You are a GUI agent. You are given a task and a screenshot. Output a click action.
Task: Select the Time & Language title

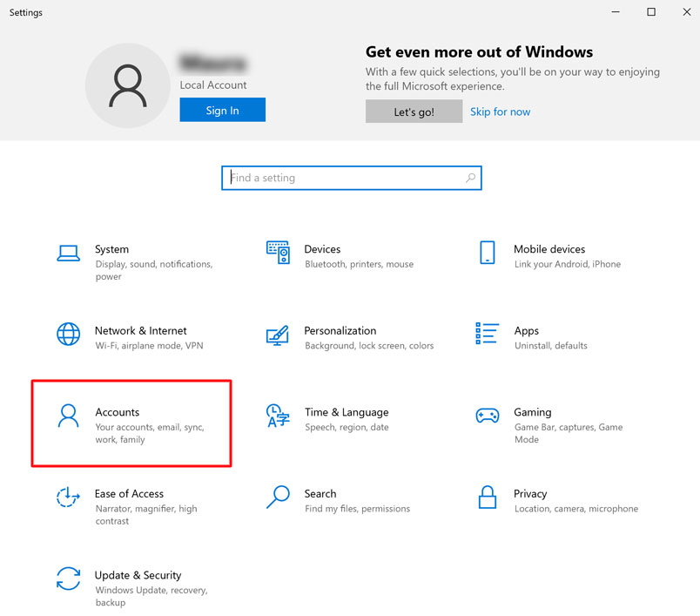[x=347, y=412]
